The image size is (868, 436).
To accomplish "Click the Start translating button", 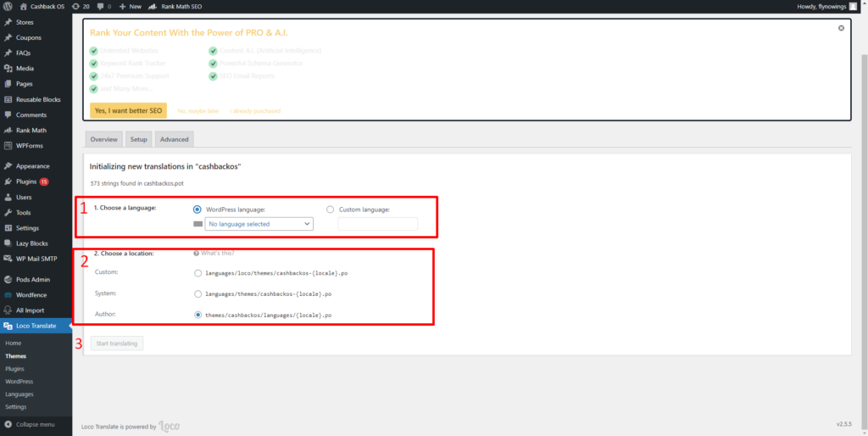I will click(117, 344).
